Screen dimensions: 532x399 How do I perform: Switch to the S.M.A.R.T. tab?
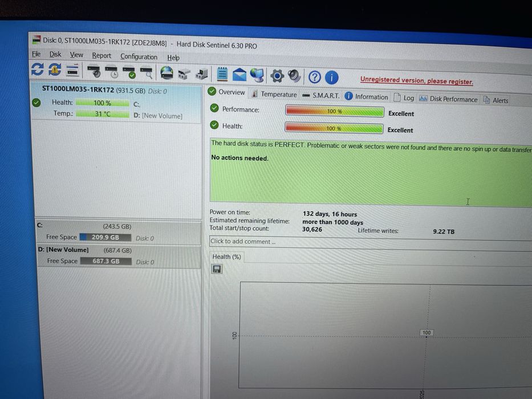320,96
